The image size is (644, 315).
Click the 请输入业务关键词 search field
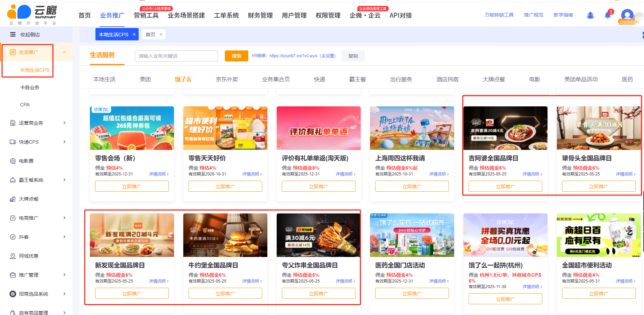176,56
